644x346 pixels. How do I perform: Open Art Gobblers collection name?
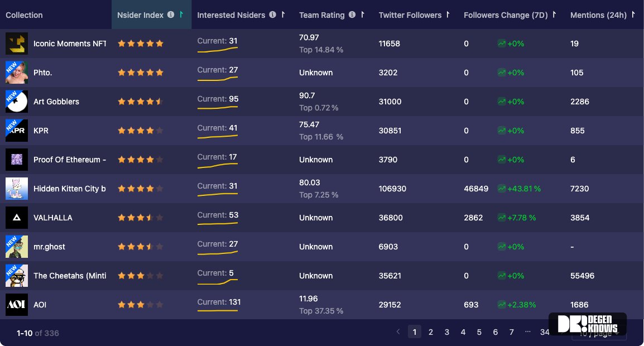click(56, 102)
